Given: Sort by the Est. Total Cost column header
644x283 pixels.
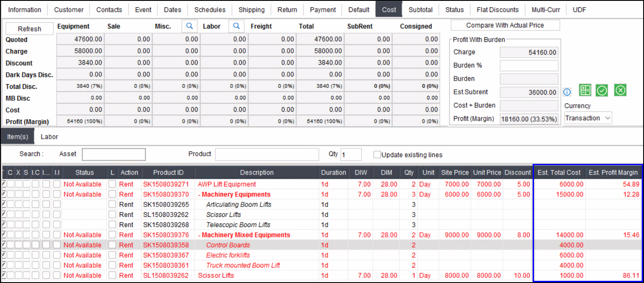Looking at the screenshot, I should pyautogui.click(x=559, y=172).
